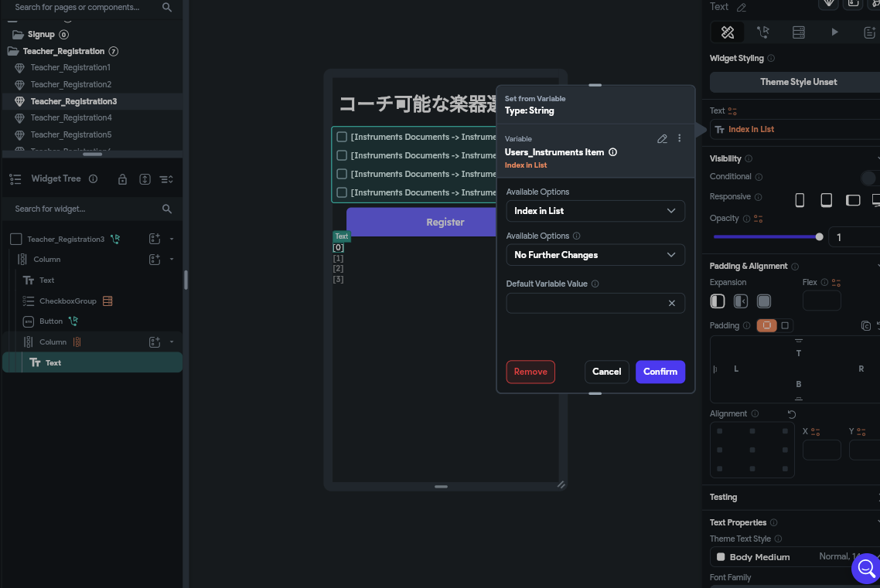
Task: Tick the first Instruments Documents checkbox
Action: coord(342,137)
